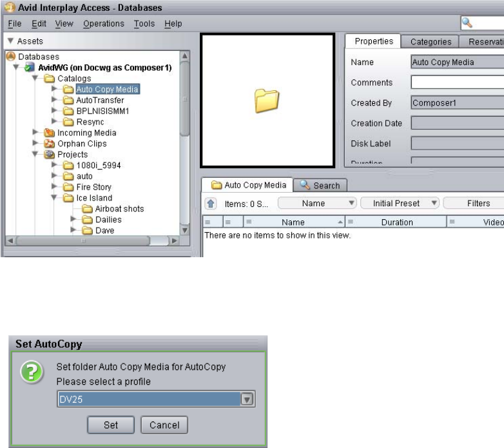Expand the Auto Copy Media tree node
504x448 pixels.
coord(54,88)
